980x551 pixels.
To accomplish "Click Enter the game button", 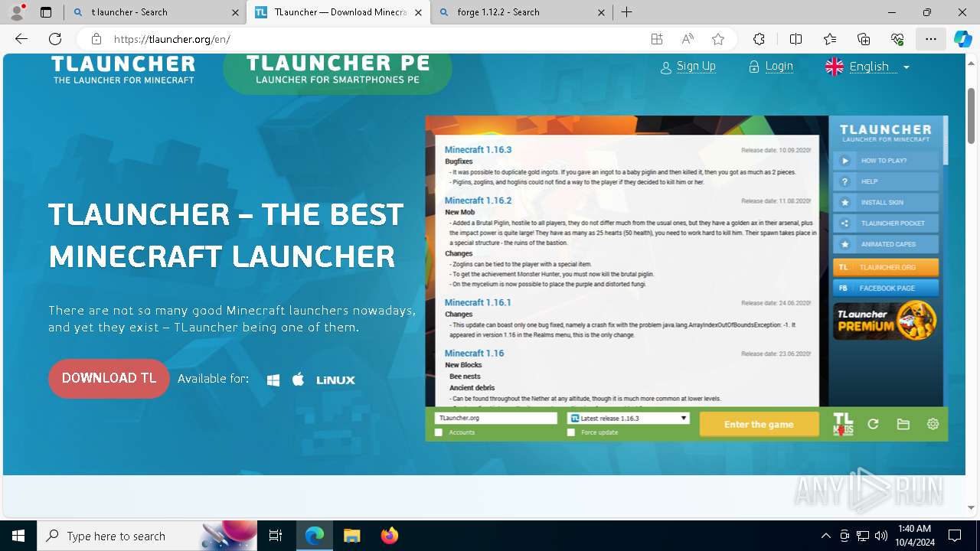I will point(759,424).
